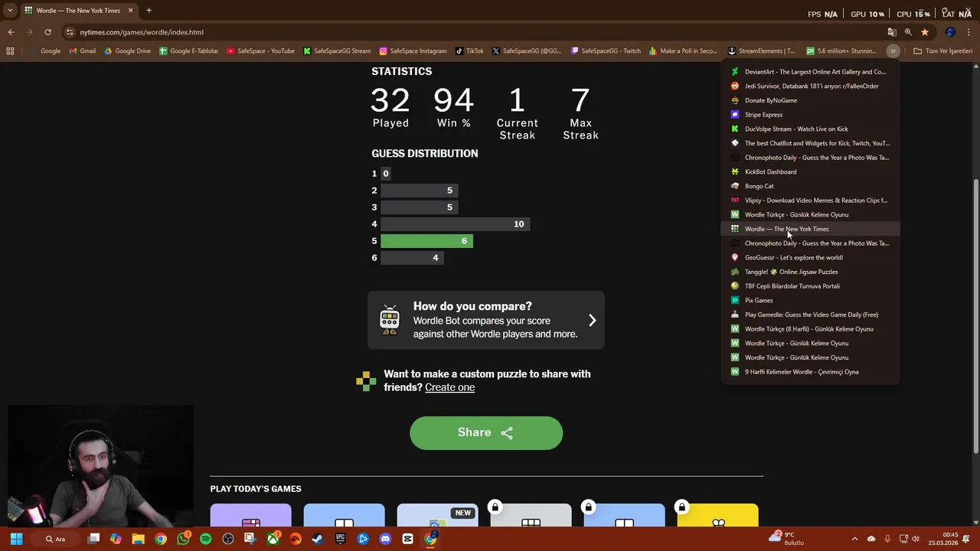Open the translate page icon

tap(891, 32)
